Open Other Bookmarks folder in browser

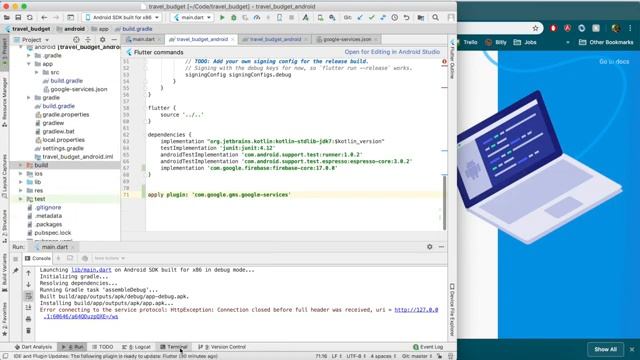coord(606,42)
